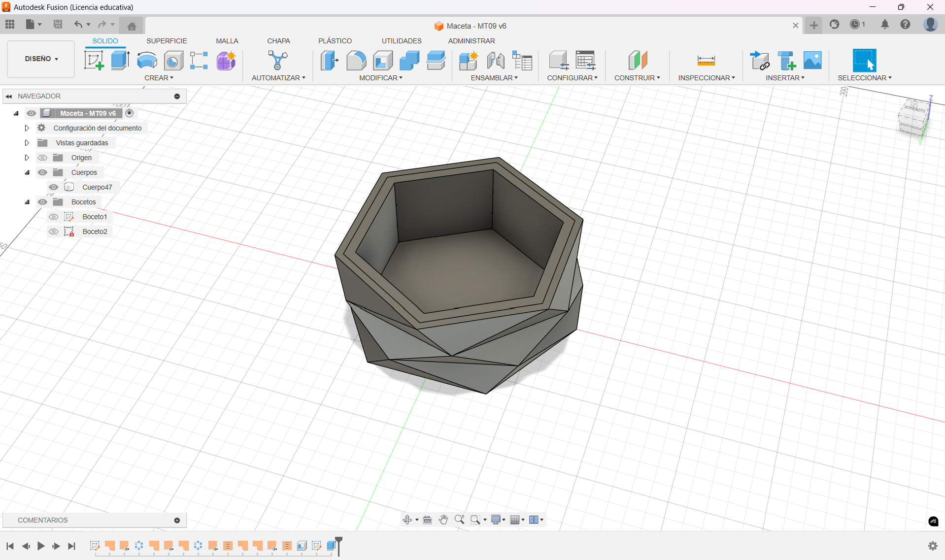Collapse the Cuerpos node
Viewport: 945px width, 560px height.
[x=27, y=172]
